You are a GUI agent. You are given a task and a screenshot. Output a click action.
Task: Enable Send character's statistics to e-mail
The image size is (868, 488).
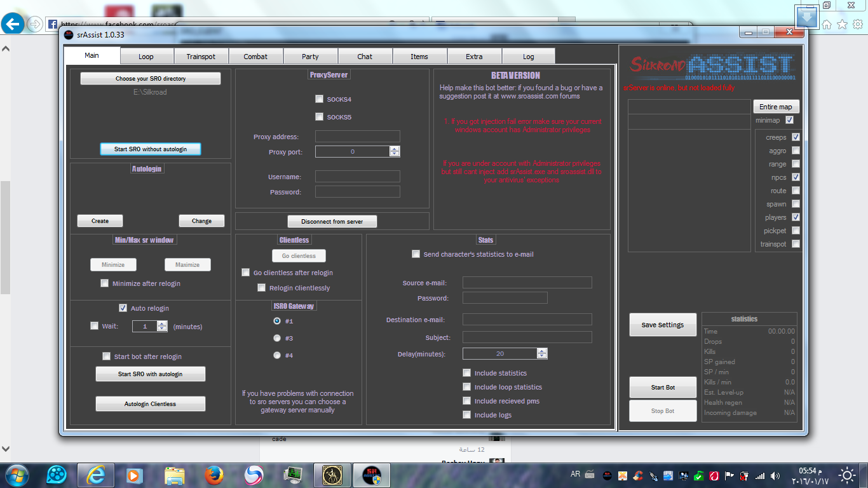point(416,254)
